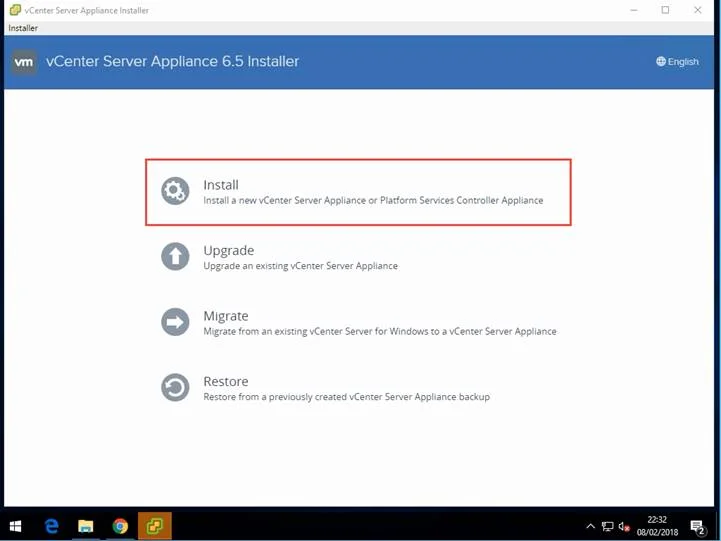Show hidden system tray icons
This screenshot has height=541, width=721.
coord(590,526)
